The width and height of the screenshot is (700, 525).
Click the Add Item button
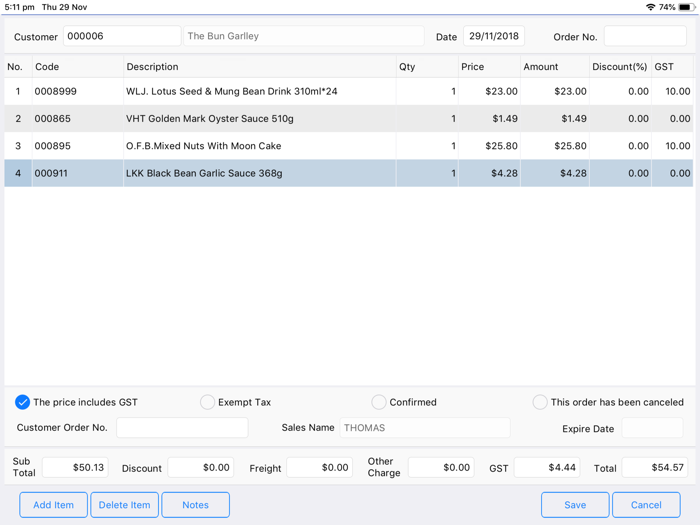click(53, 505)
